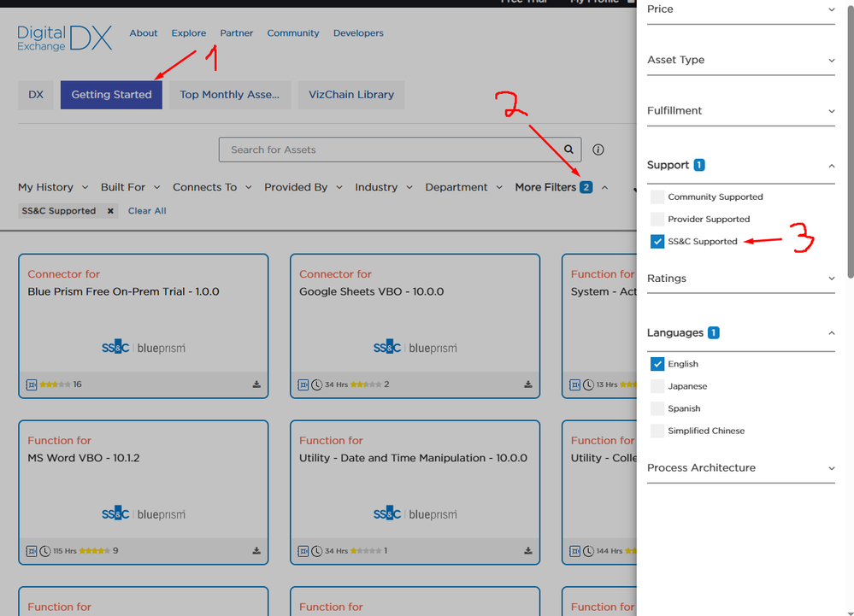Click the Digital Exchange DX logo
The image size is (854, 616).
65,38
